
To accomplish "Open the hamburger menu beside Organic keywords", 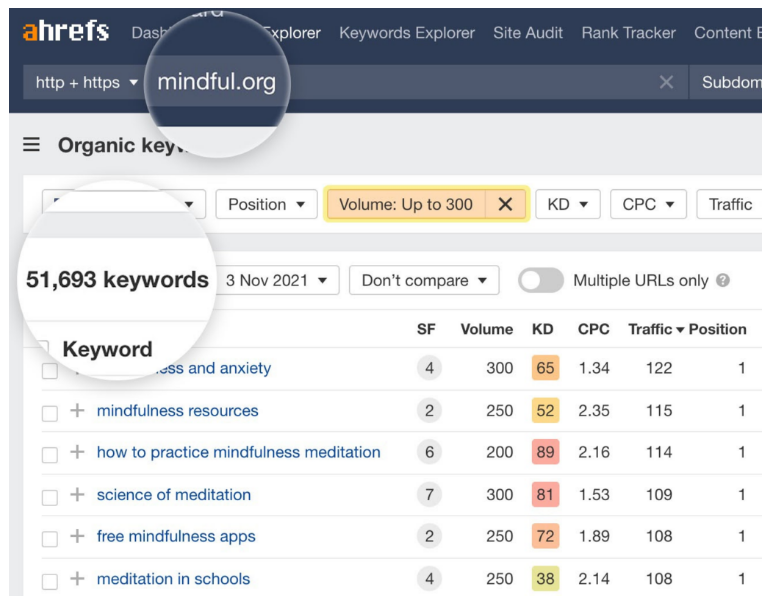I will click(x=32, y=145).
